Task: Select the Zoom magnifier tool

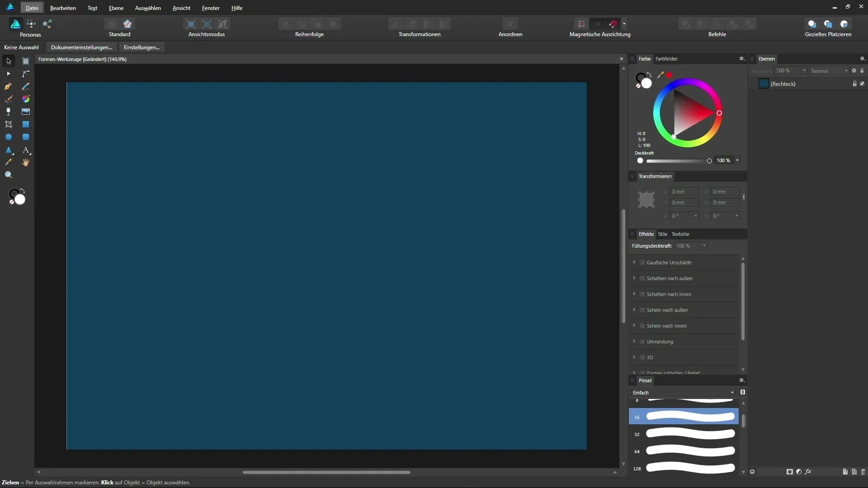Action: coord(9,175)
